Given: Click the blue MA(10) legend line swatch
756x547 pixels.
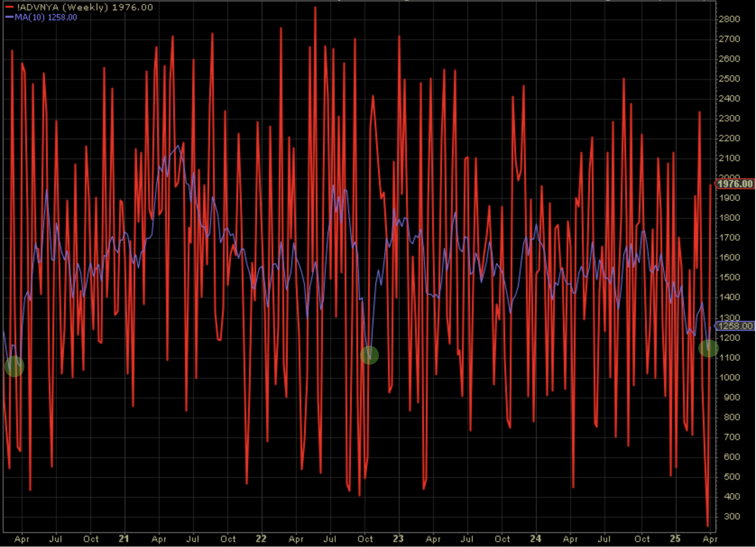Looking at the screenshot, I should [x=9, y=18].
